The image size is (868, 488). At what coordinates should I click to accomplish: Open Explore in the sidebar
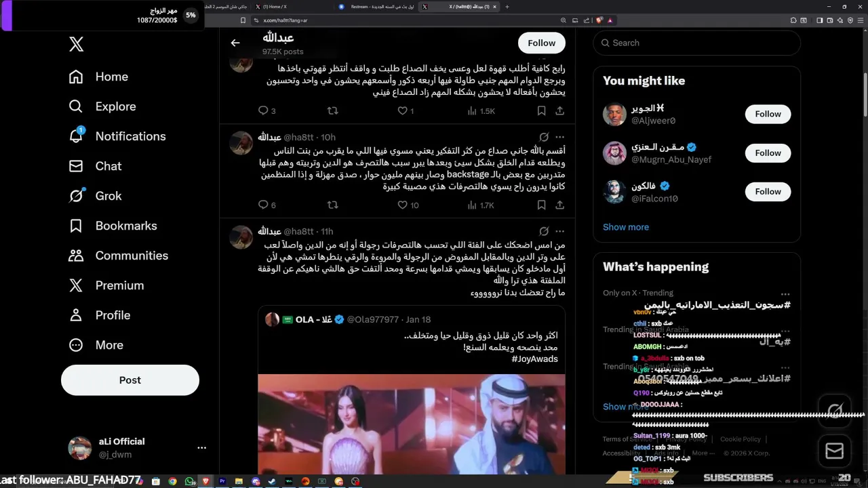click(x=102, y=106)
